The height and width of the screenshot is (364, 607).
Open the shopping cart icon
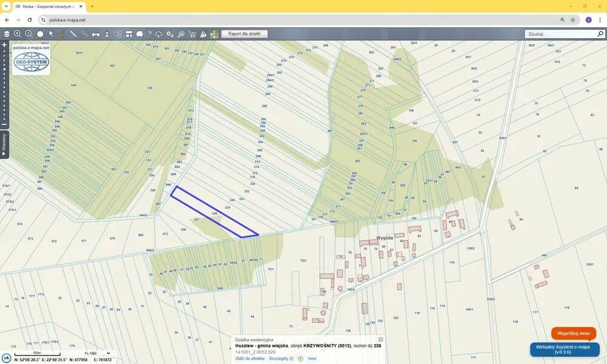[192, 34]
